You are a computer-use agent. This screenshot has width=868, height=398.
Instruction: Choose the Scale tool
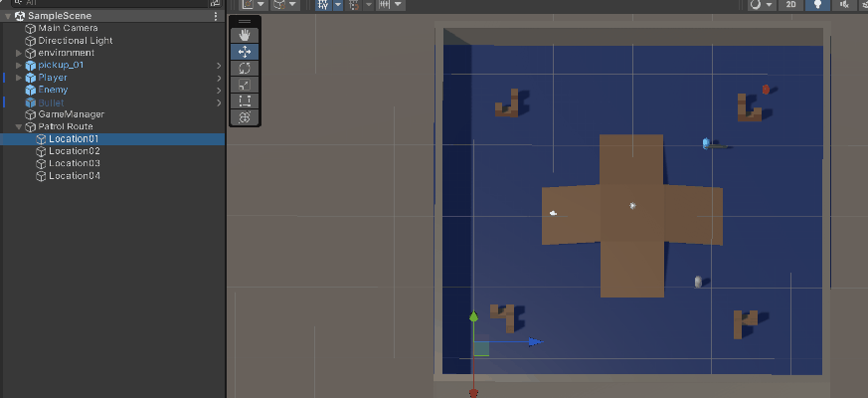pos(245,85)
